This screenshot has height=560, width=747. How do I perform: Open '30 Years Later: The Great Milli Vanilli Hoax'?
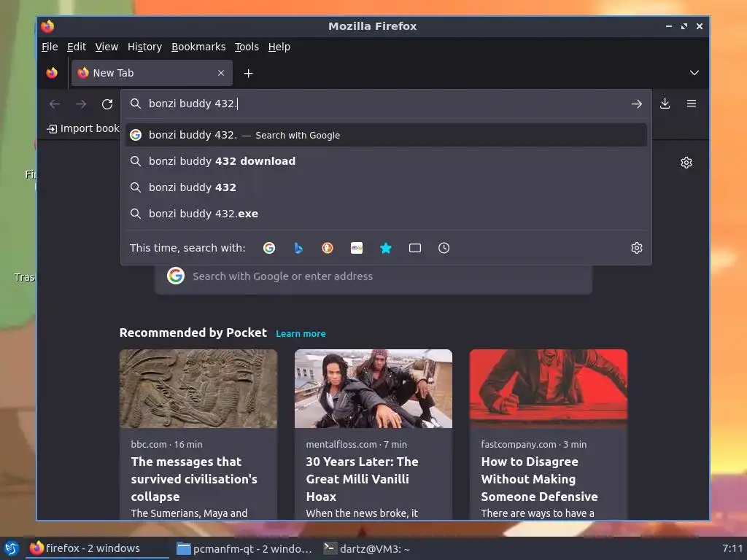[362, 479]
